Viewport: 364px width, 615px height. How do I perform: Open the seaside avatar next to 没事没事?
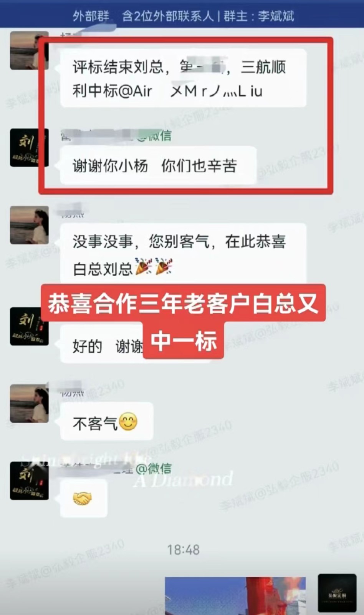tap(29, 225)
